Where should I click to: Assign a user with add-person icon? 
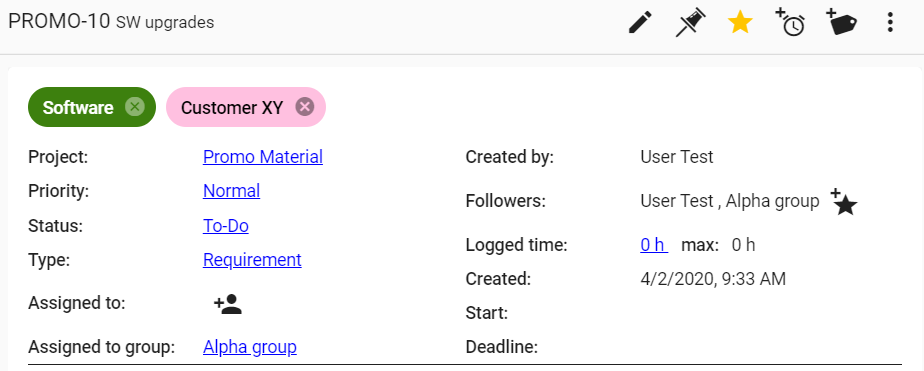[227, 304]
